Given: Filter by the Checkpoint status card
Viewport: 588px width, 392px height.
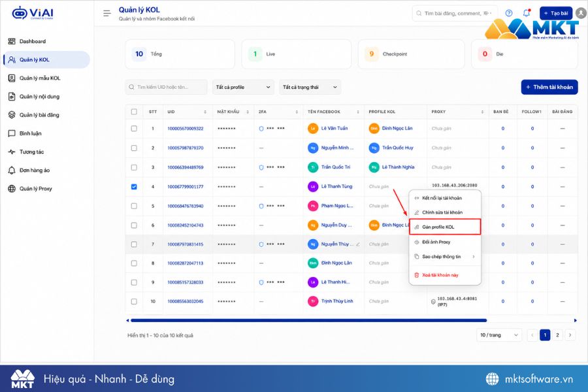Looking at the screenshot, I should tap(412, 54).
